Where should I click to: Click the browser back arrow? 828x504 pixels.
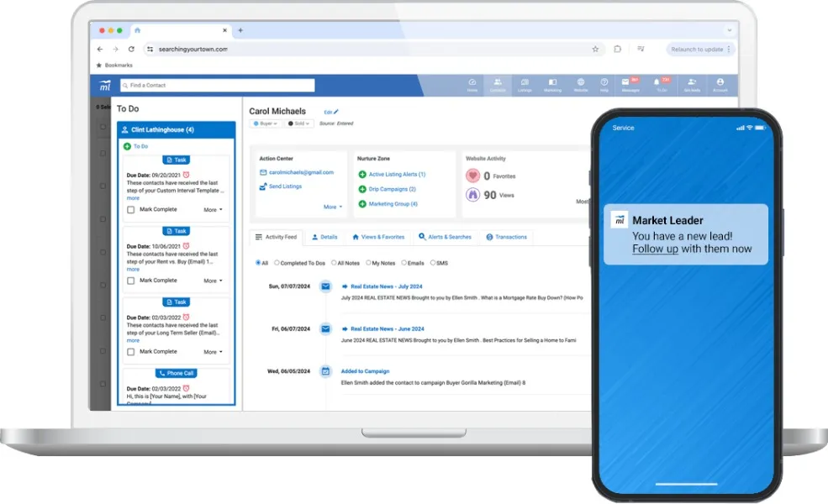coord(100,49)
